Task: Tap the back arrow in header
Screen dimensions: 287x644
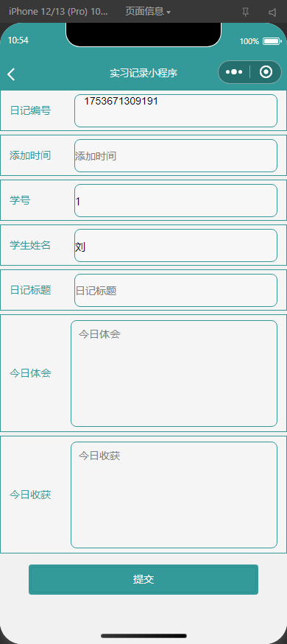Action: click(x=11, y=74)
